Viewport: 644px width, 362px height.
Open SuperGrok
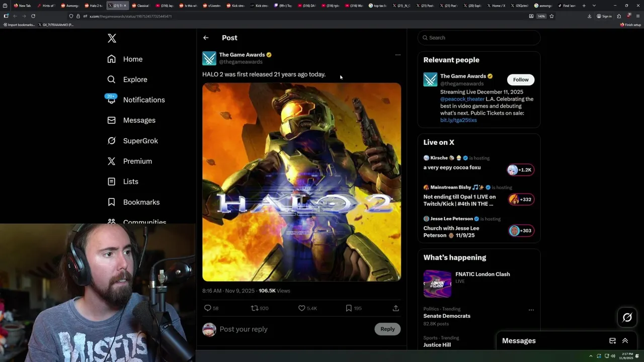coord(133,141)
